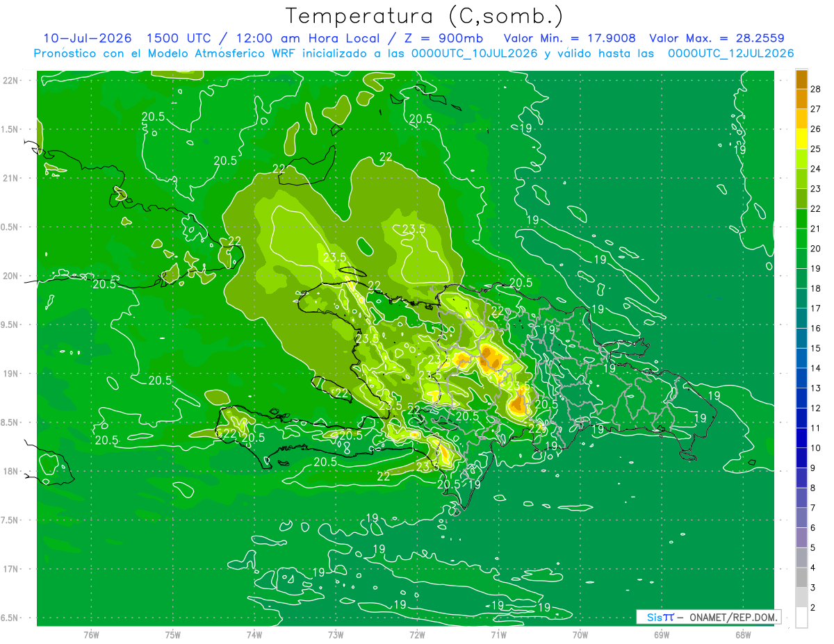Select the '0000UTC_12JUL2026' valid-until time
834x644 pixels.
(x=730, y=53)
